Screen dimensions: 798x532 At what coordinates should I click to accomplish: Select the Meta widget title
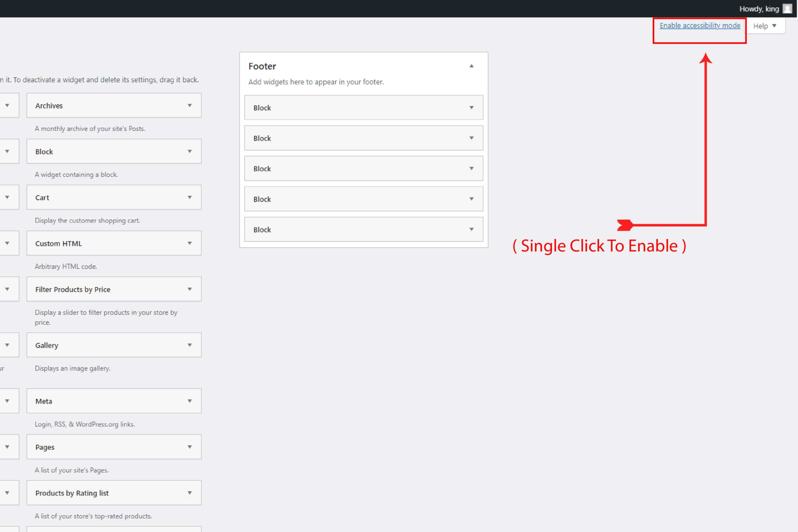pos(43,401)
